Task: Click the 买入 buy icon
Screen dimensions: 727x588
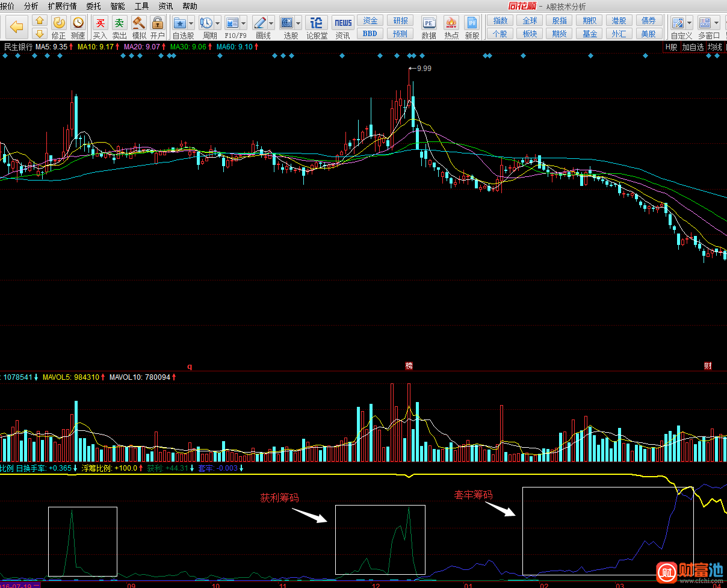Action: (x=101, y=27)
